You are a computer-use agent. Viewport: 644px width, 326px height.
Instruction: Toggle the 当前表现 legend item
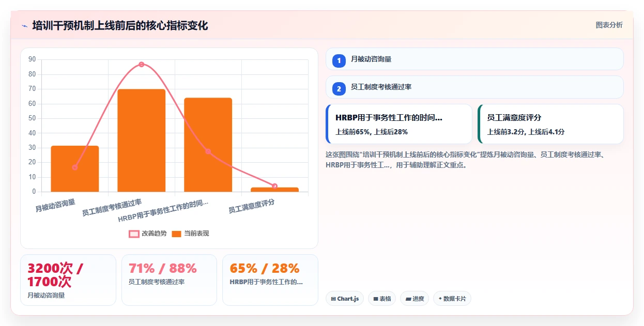190,234
